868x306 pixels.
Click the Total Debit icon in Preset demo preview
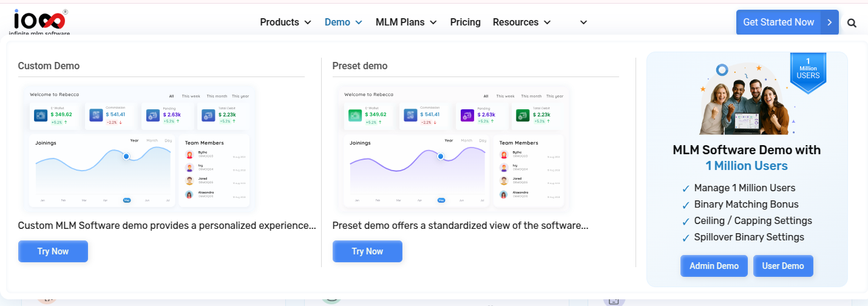point(522,115)
